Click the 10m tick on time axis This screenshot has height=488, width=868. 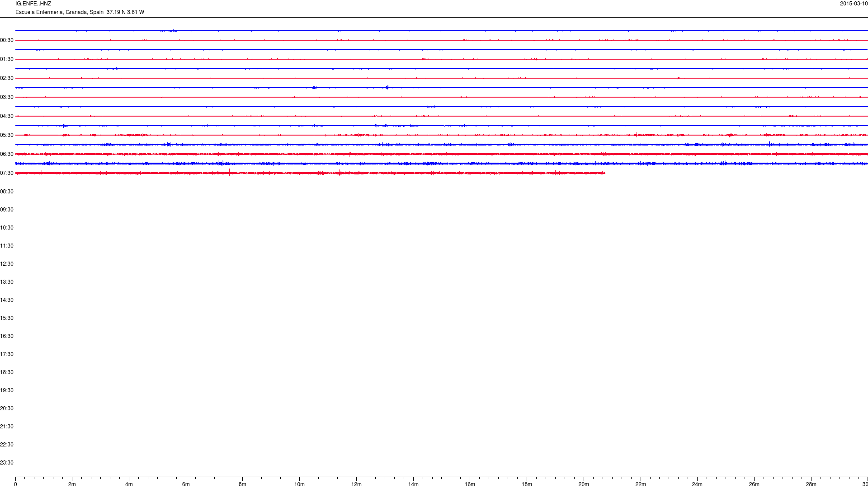pos(299,484)
